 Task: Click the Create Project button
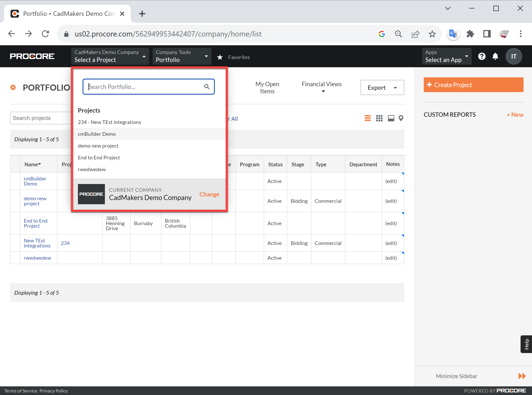coord(473,85)
